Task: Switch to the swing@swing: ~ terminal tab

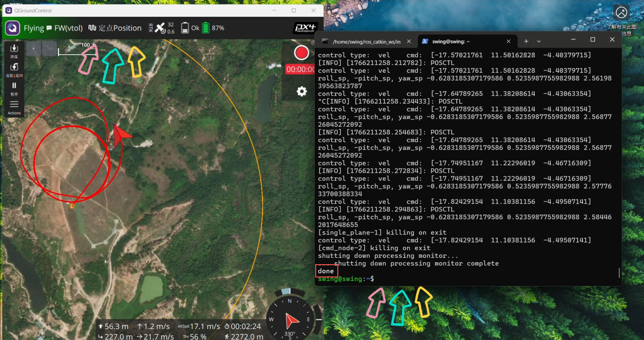Action: click(467, 41)
